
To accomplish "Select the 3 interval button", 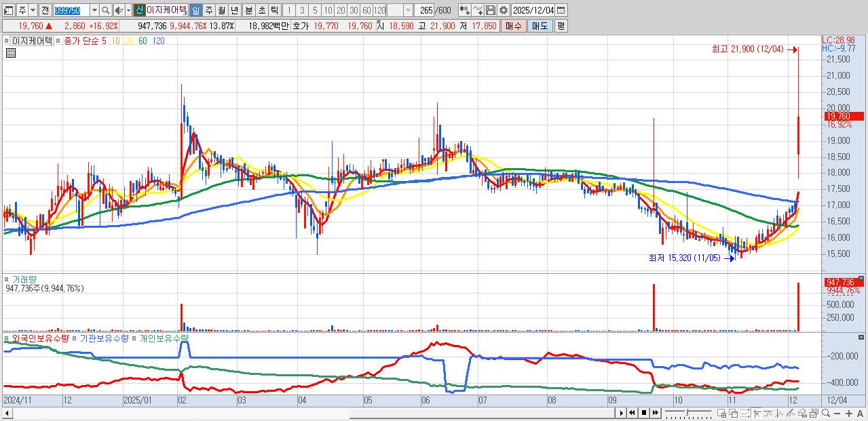I will pyautogui.click(x=302, y=10).
